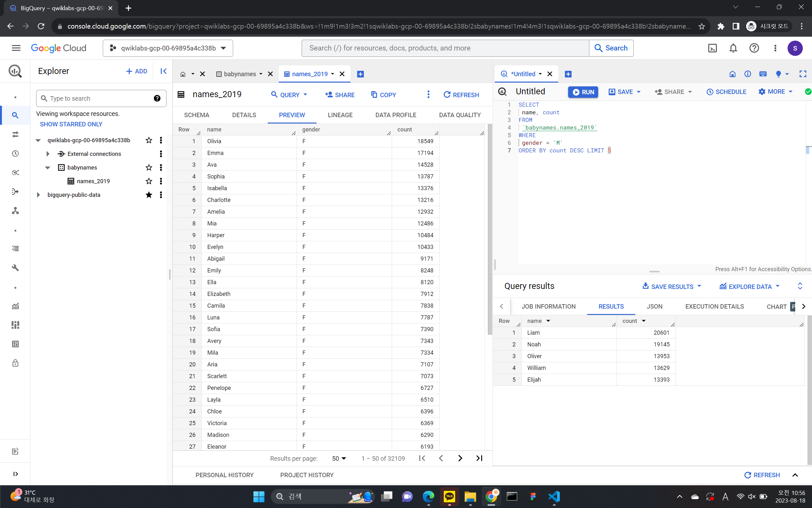Open Visual Studio Code from taskbar
The width and height of the screenshot is (812, 508).
pos(554,496)
